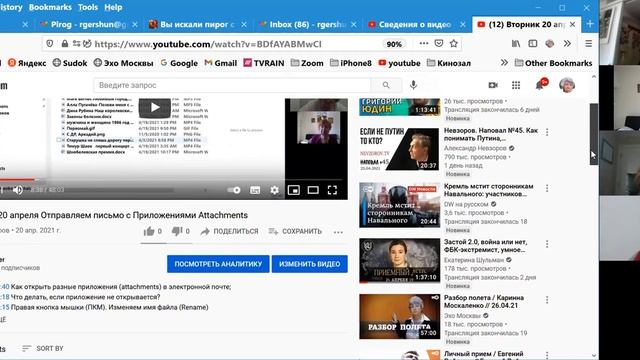640x360 pixels.
Task: Open more actions ellipsis under video
Action: click(338, 232)
